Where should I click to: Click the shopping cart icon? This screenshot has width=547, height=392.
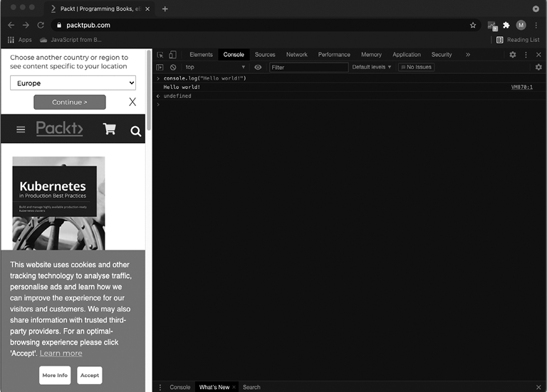(109, 129)
